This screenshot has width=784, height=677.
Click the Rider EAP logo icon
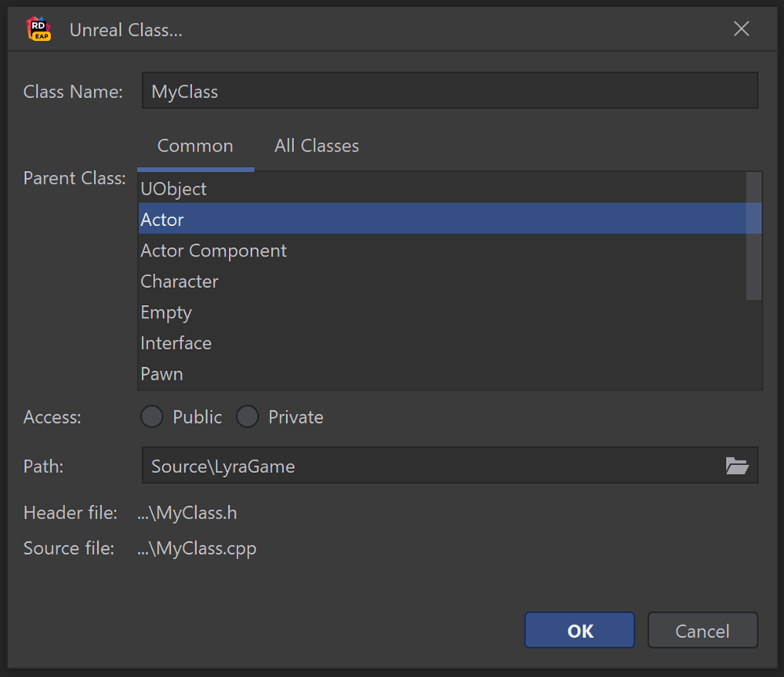tap(38, 30)
